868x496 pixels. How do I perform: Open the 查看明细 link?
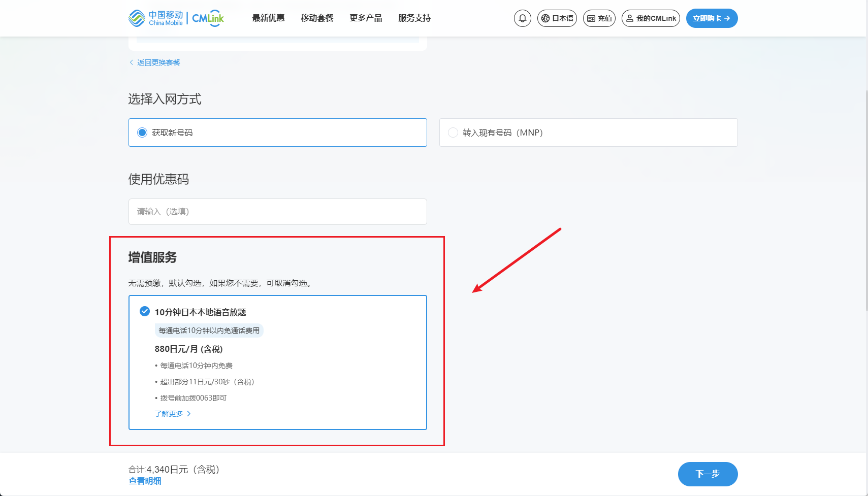(x=145, y=481)
